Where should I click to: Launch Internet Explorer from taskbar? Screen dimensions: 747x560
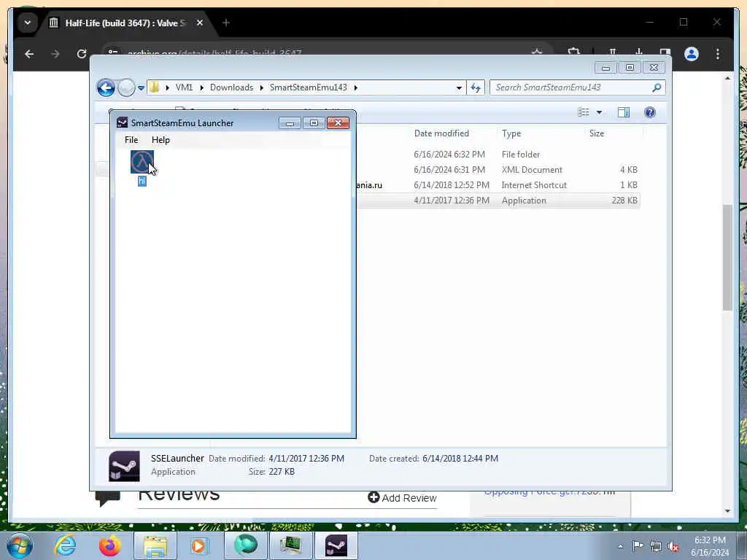click(65, 545)
